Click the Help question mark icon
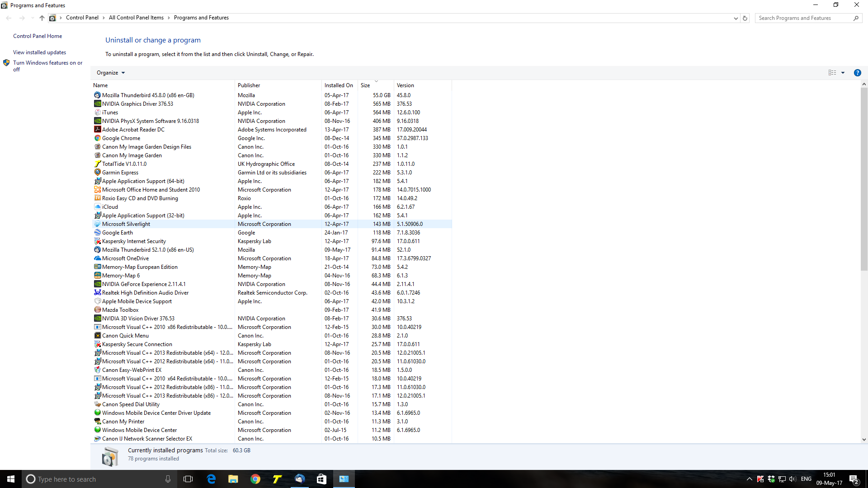The height and width of the screenshot is (488, 868). click(x=857, y=73)
